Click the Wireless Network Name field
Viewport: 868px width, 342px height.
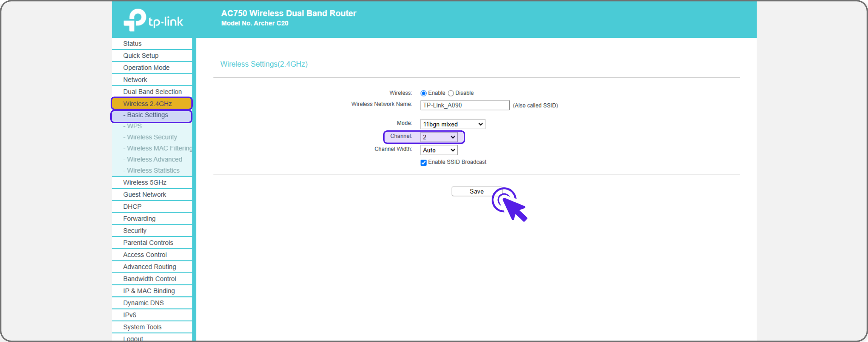(465, 105)
